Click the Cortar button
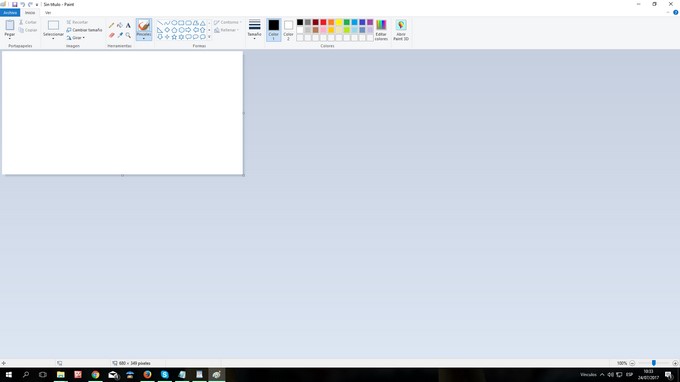 [x=28, y=22]
